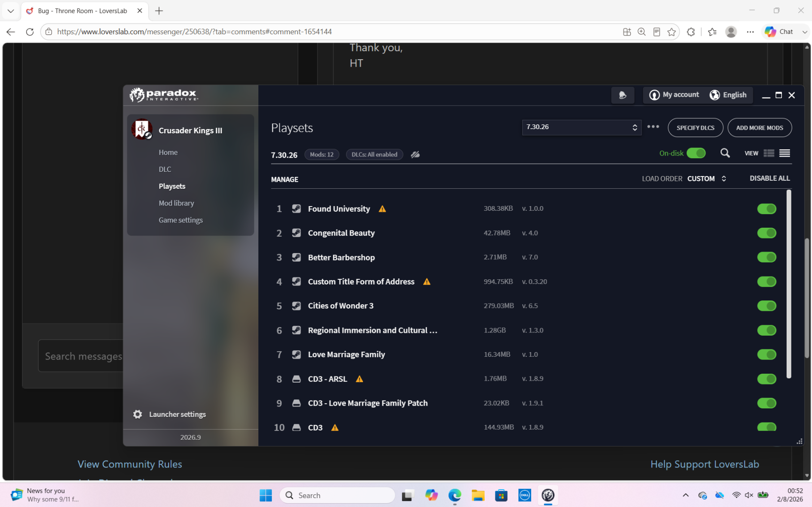
Task: Toggle Regional Immersion and Cultural mod off
Action: point(766,330)
